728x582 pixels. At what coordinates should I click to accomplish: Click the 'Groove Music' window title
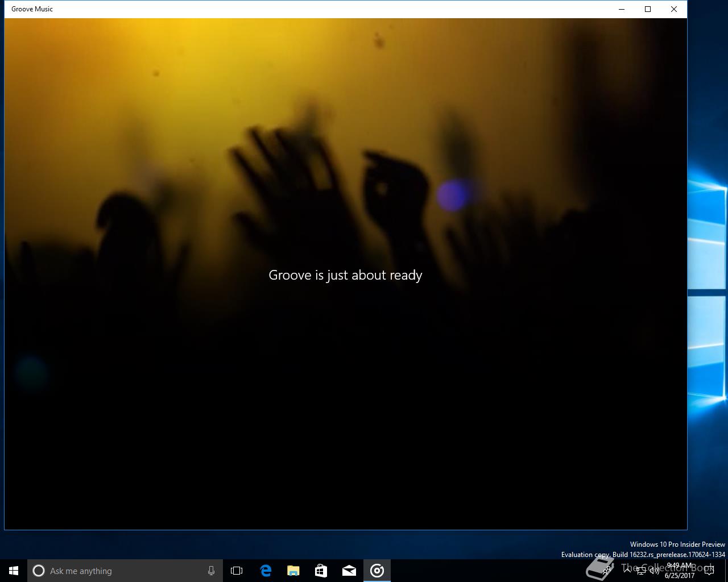pos(32,9)
